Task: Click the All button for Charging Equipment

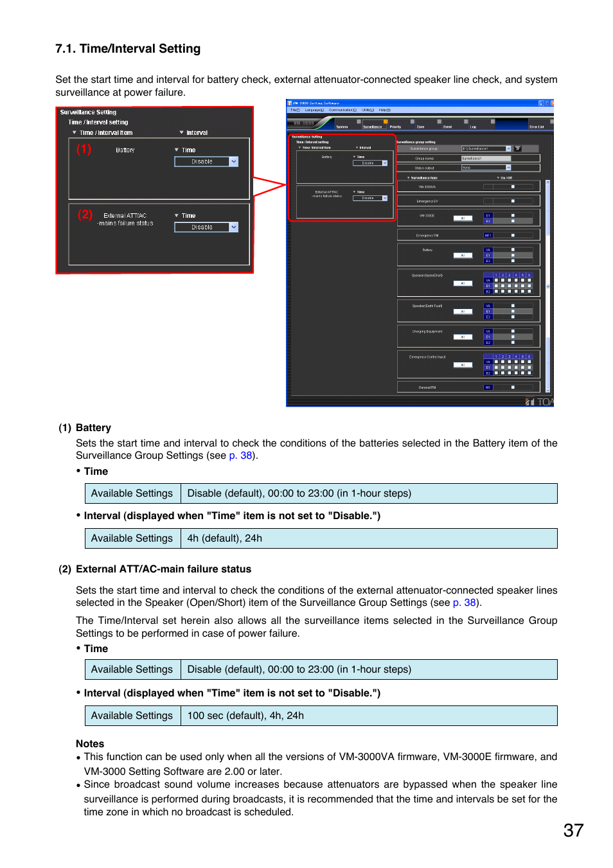Action: [x=463, y=337]
